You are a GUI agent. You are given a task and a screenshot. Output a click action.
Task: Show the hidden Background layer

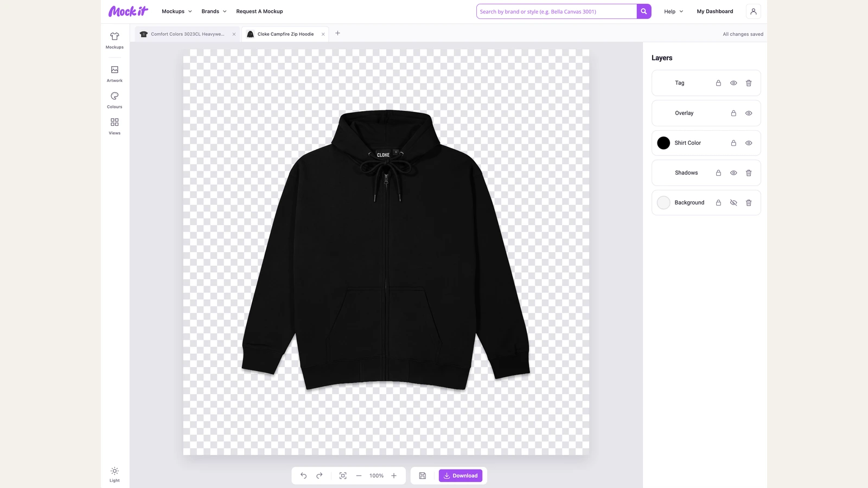click(x=733, y=203)
